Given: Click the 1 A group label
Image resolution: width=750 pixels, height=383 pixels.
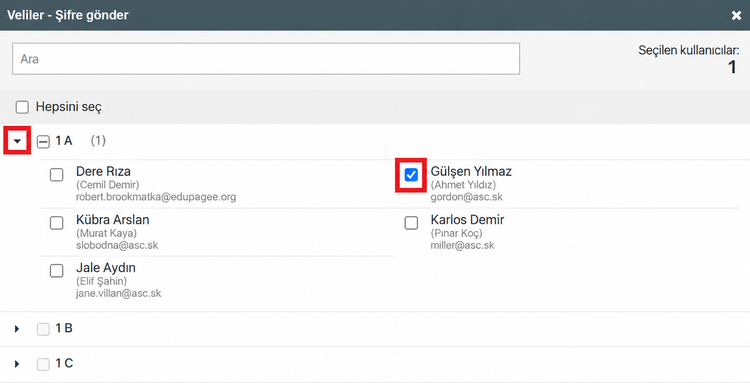Looking at the screenshot, I should click(x=64, y=141).
